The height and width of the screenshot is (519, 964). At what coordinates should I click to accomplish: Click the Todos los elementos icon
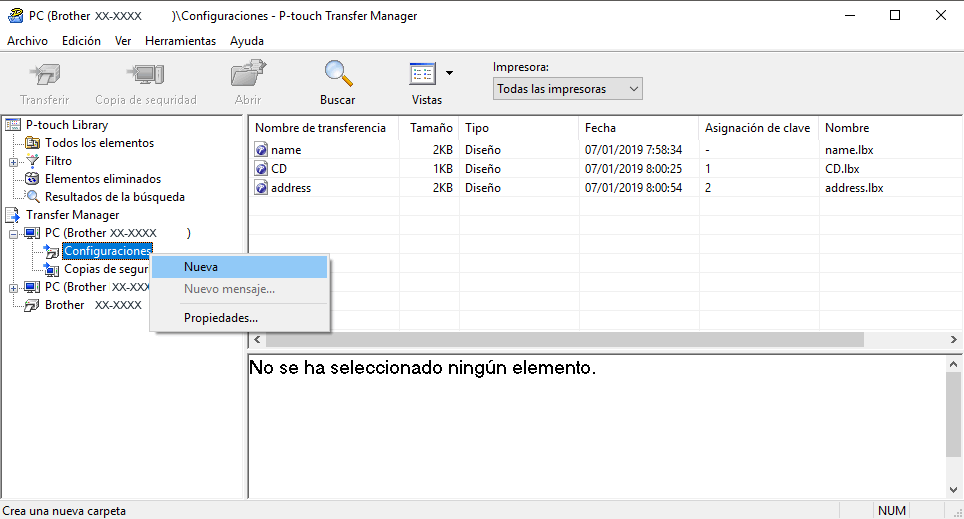pyautogui.click(x=32, y=143)
